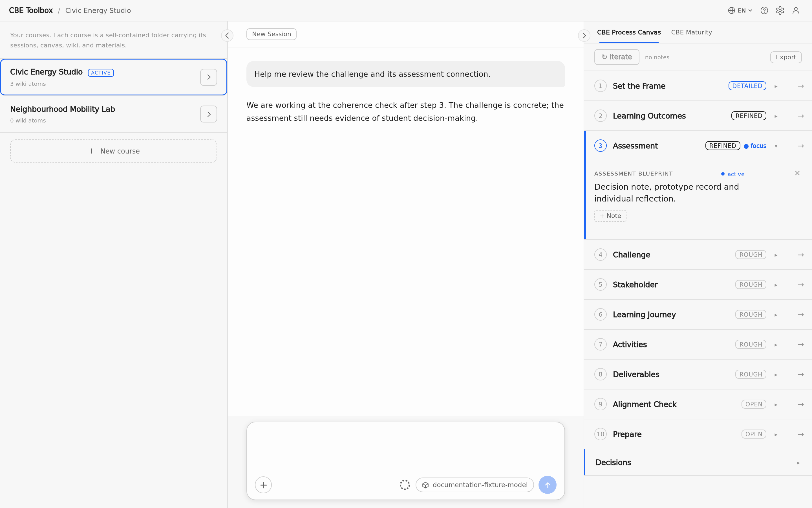Open the documentation-fixture-model selector
This screenshot has width=812, height=508.
[475, 485]
